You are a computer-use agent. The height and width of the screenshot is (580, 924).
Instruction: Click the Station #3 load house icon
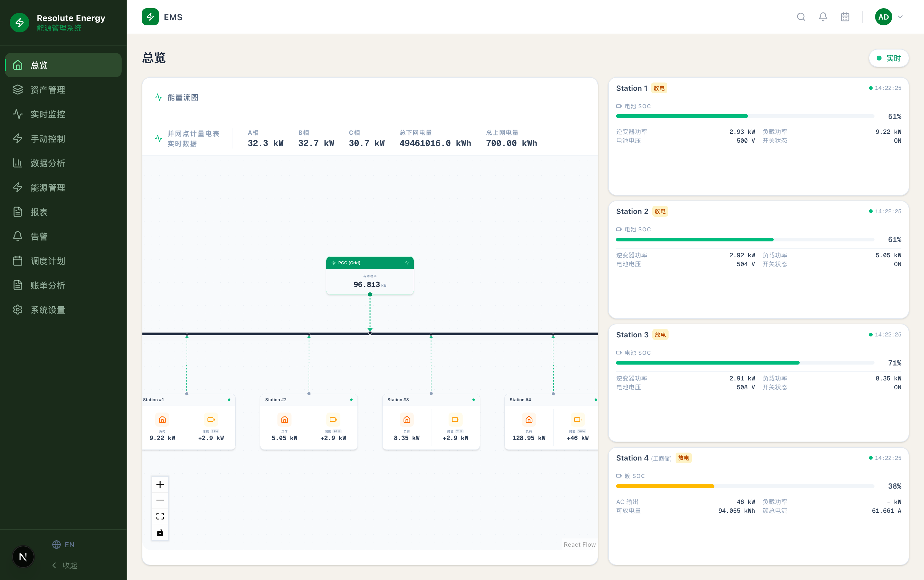[x=407, y=419]
